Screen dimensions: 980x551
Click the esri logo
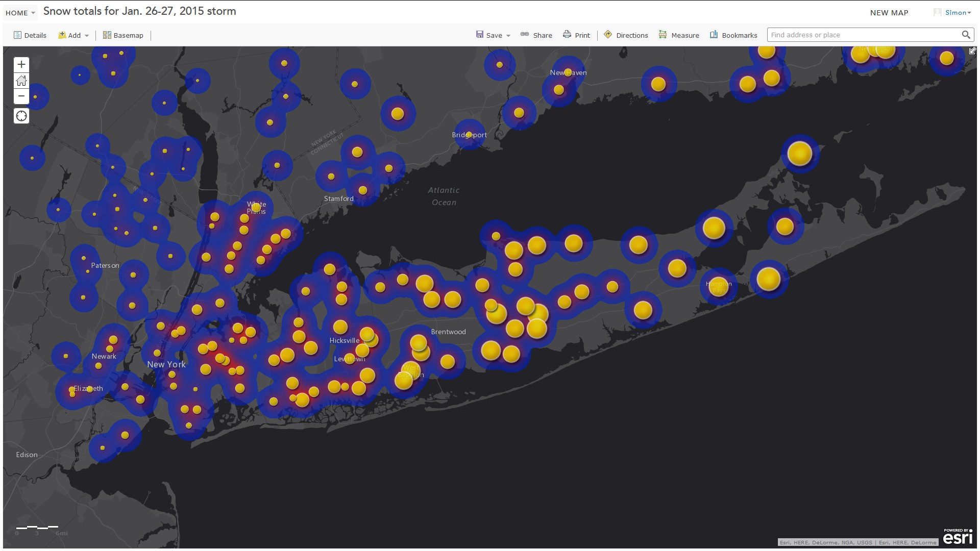(958, 537)
